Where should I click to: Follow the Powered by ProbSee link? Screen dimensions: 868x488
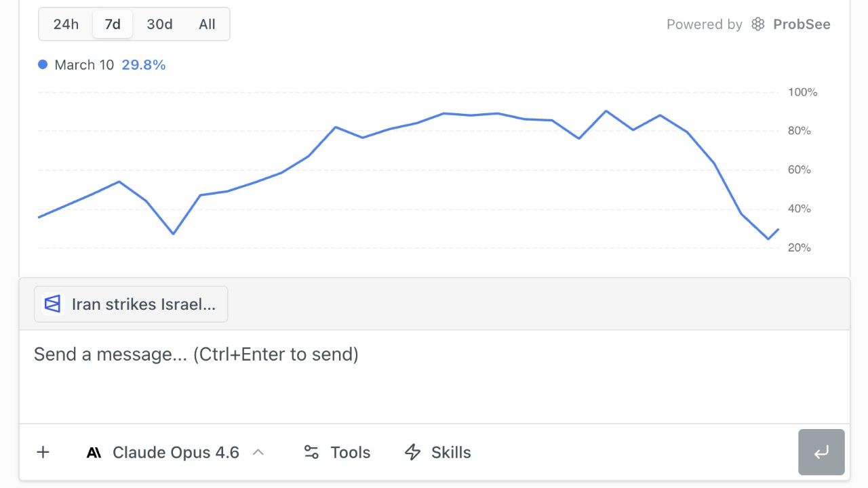(748, 24)
